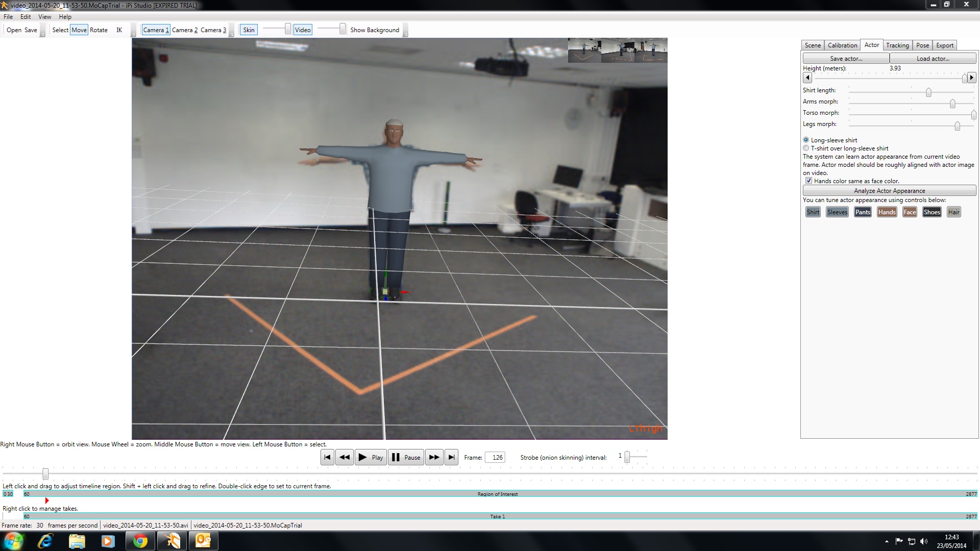Open the Tracking tab

pos(897,45)
